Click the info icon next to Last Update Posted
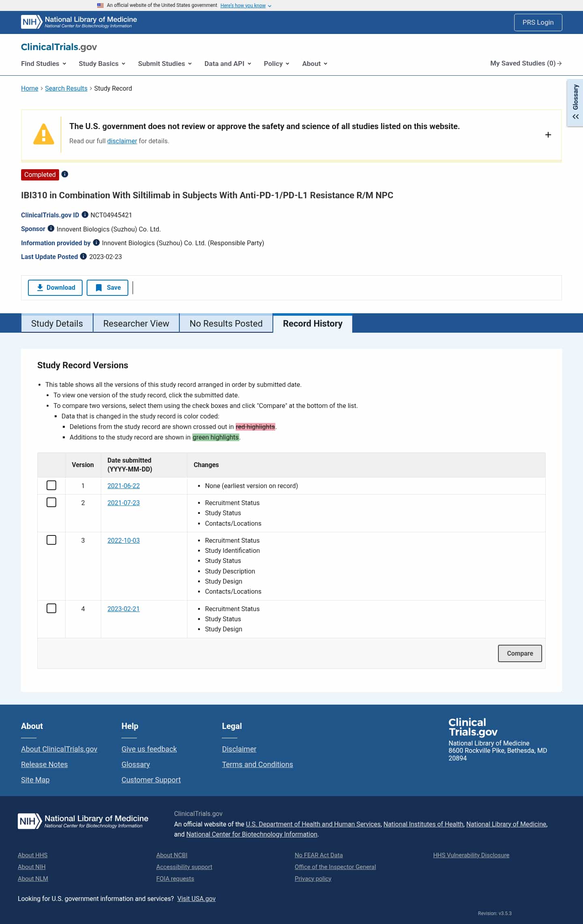Screen dimensions: 583x924 pyautogui.click(x=83, y=256)
